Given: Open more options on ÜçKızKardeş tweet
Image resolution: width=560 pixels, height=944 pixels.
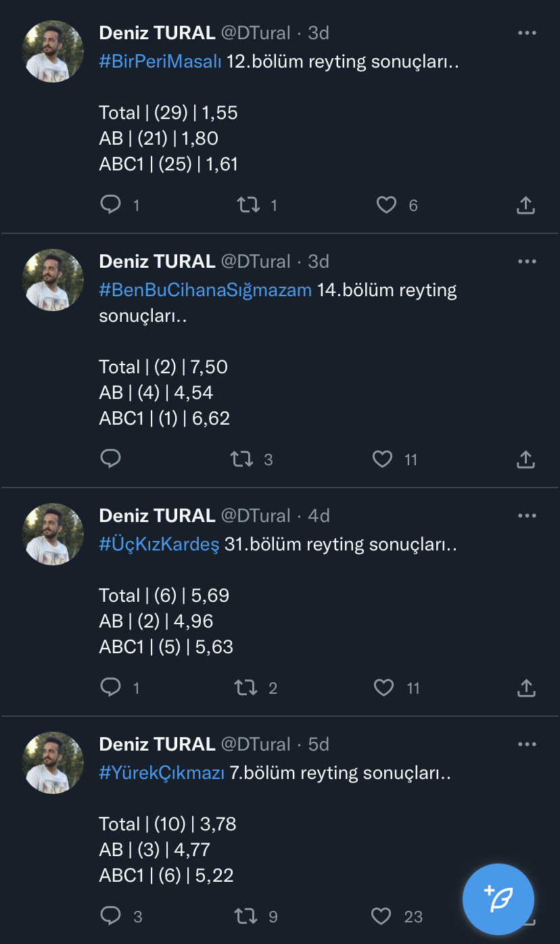Looking at the screenshot, I should pos(527,515).
